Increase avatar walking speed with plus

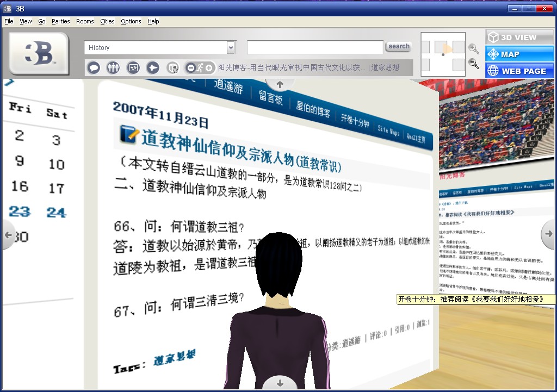(209, 67)
